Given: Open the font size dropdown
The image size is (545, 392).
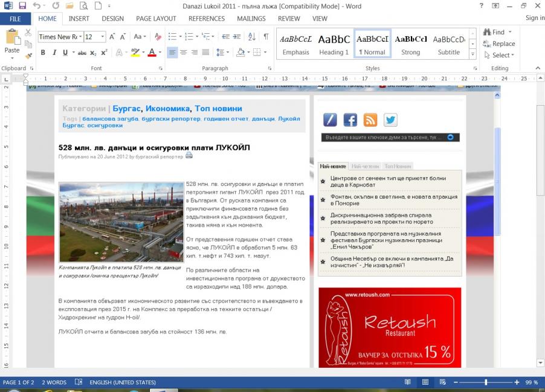Looking at the screenshot, I should 103,36.
